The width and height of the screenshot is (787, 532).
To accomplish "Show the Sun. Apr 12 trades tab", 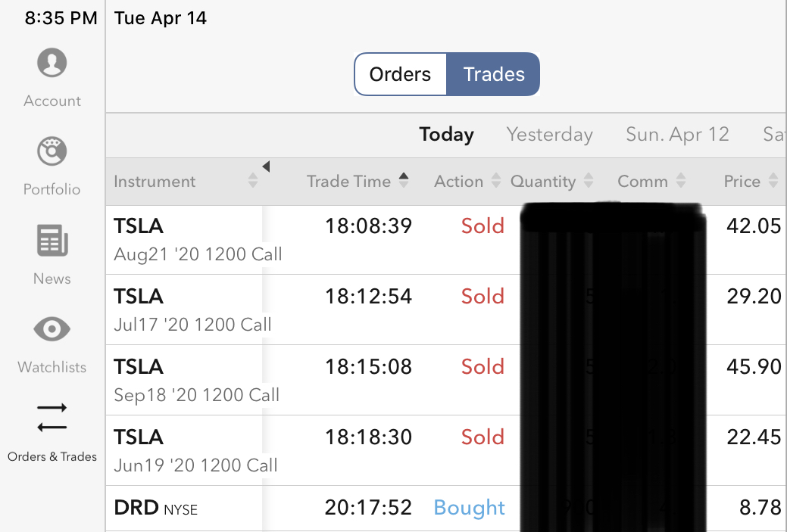I will click(x=677, y=135).
